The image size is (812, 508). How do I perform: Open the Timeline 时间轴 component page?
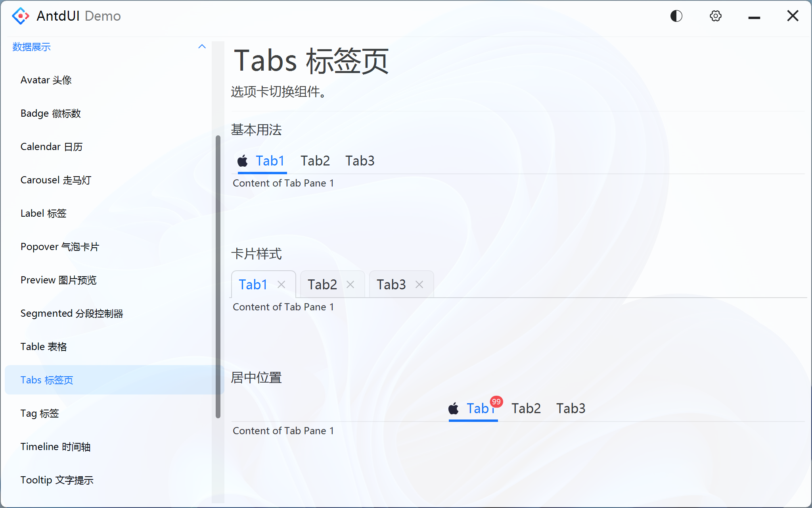[x=56, y=446]
